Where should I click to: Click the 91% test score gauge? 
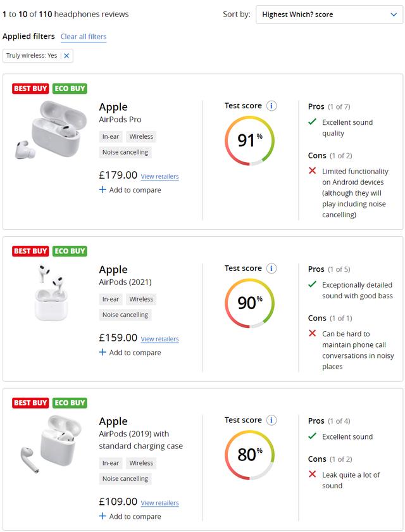[x=249, y=141]
